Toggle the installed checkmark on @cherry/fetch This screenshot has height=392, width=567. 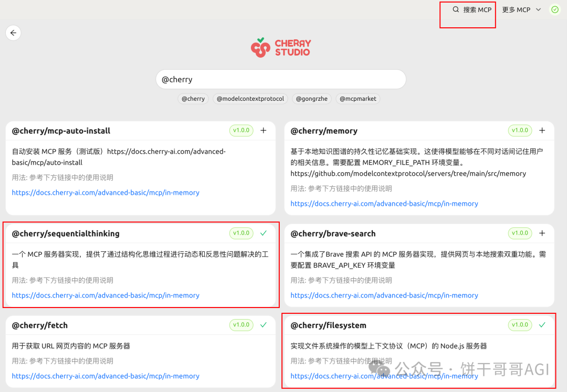click(264, 325)
